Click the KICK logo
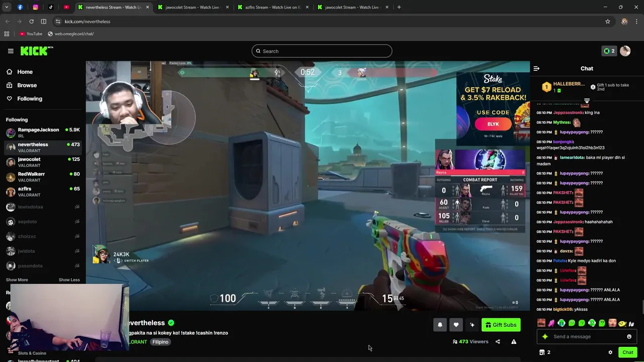644x362 pixels. (36, 51)
